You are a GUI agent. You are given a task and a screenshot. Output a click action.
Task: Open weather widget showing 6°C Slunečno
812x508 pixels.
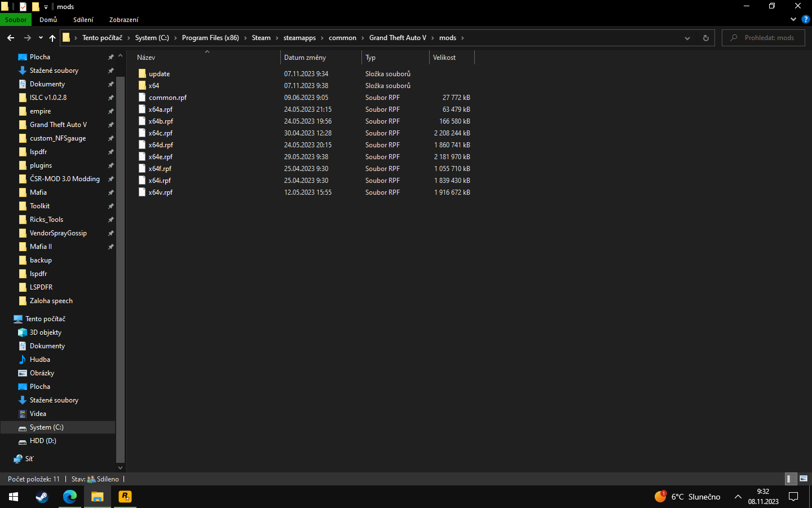coord(687,497)
